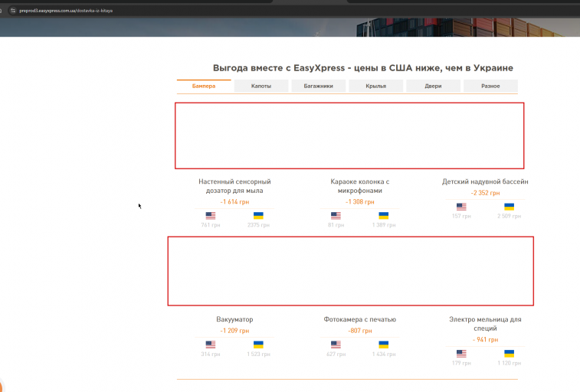Click the 1 389 грн Ukraine price
Viewport: 580px width, 392px height.
[x=384, y=225]
